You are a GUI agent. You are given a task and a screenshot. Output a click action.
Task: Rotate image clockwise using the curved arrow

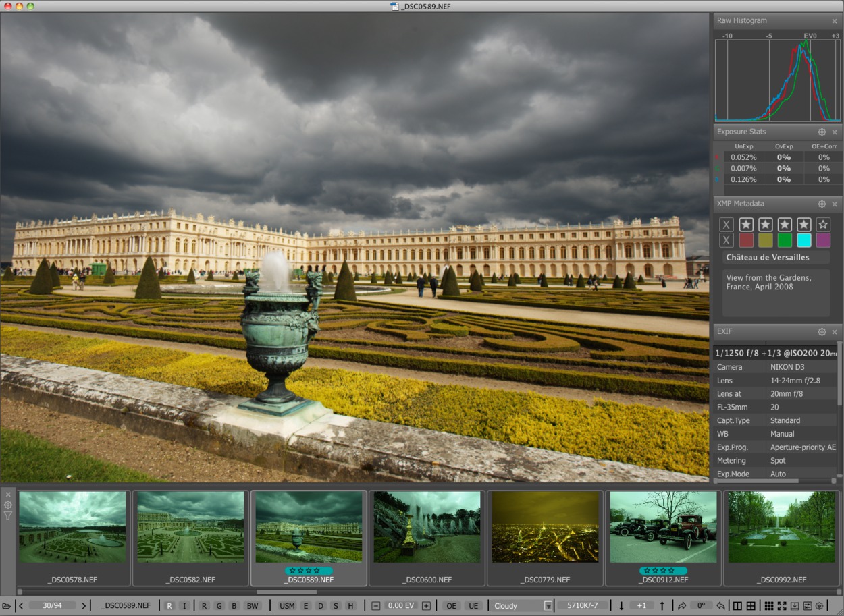point(682,606)
